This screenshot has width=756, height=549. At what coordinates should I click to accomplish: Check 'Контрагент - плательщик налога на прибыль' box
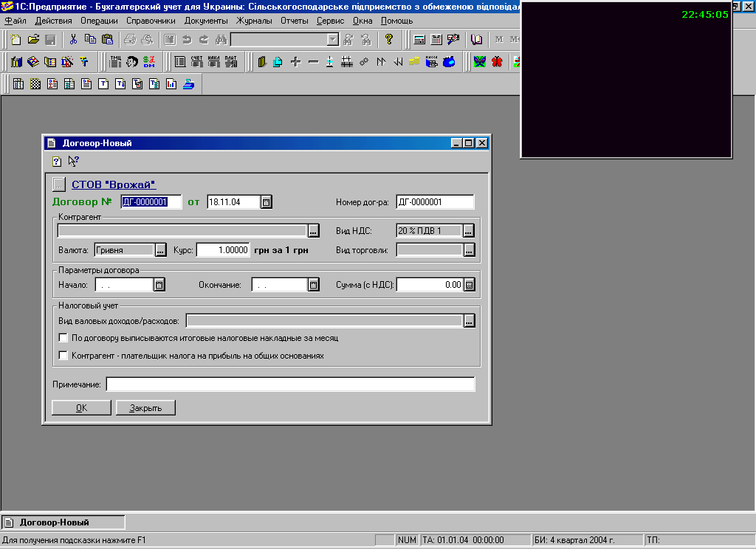click(63, 355)
